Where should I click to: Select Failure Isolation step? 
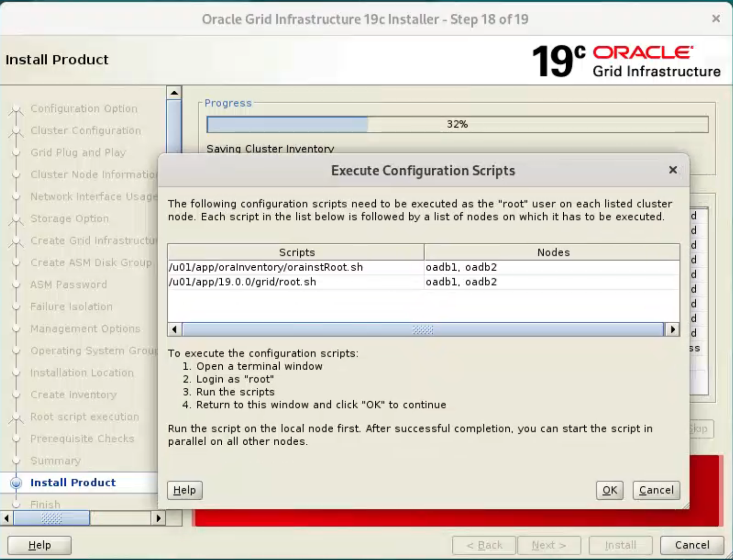[71, 306]
